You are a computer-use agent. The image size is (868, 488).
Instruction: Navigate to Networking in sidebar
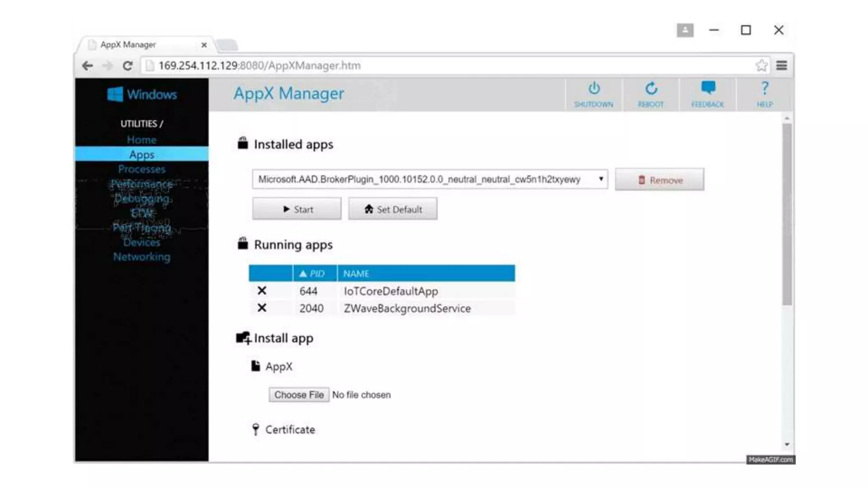[x=142, y=257]
